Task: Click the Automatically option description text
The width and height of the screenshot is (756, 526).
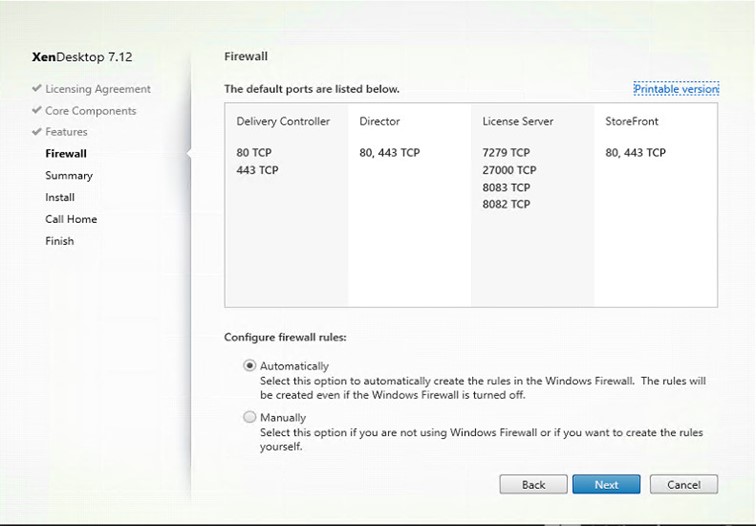Action: [483, 388]
